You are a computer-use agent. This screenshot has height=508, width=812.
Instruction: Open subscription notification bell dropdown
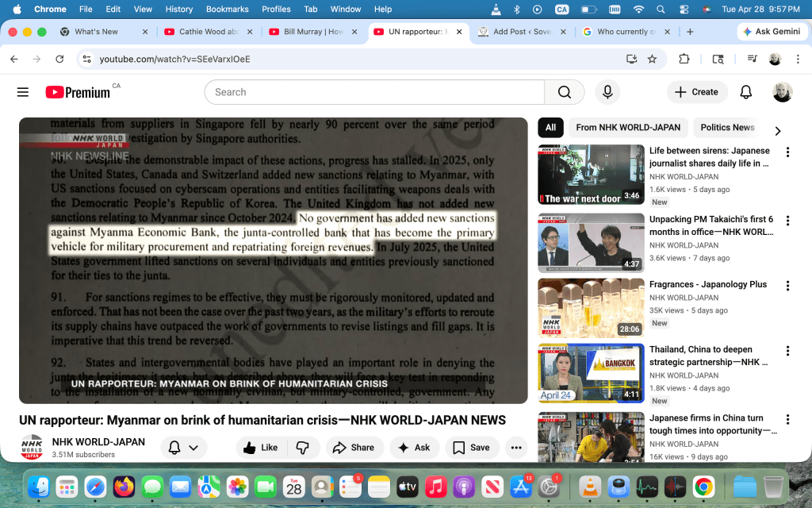[x=183, y=448]
